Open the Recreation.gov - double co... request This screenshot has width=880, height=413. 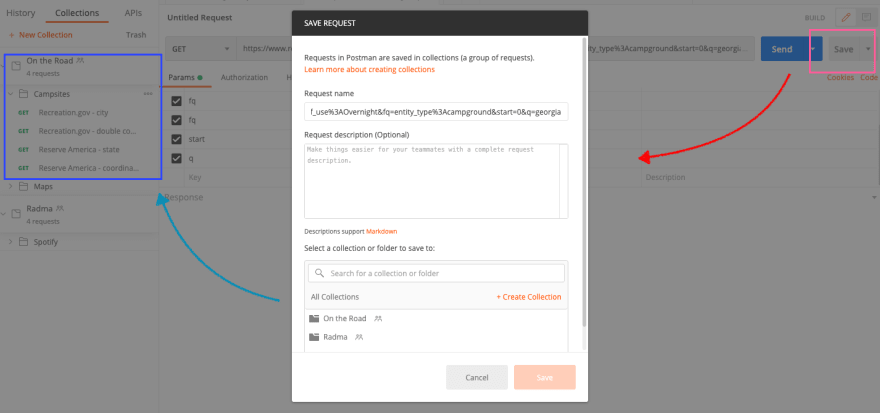pos(87,131)
